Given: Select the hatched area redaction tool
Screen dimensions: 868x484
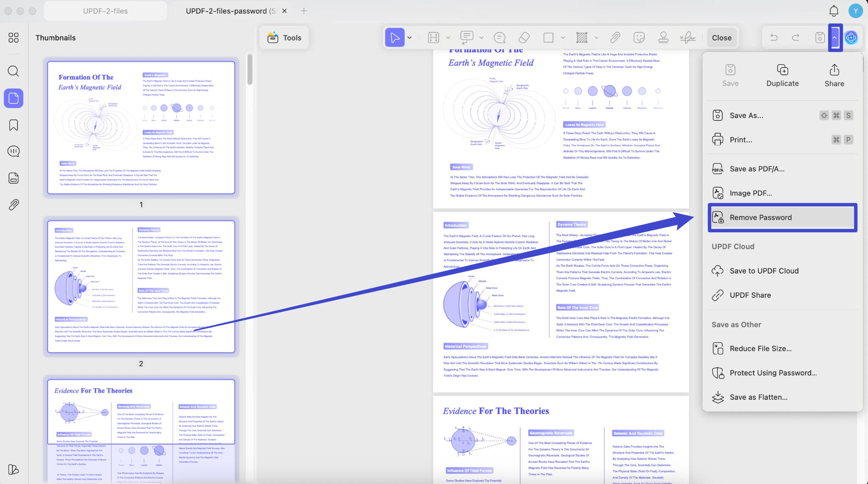Looking at the screenshot, I should tap(582, 37).
